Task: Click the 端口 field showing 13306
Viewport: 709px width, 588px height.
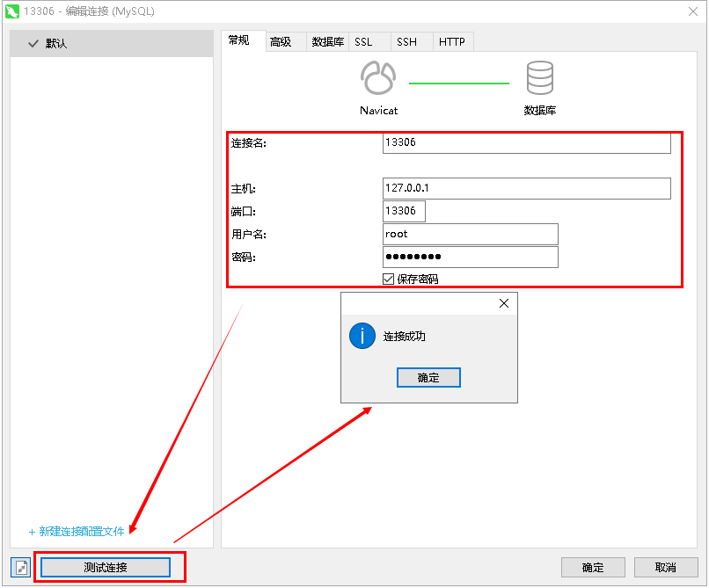Action: [404, 211]
